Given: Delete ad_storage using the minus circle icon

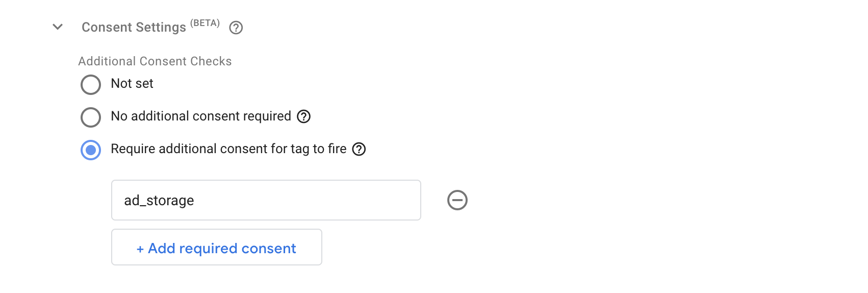Looking at the screenshot, I should 457,200.
